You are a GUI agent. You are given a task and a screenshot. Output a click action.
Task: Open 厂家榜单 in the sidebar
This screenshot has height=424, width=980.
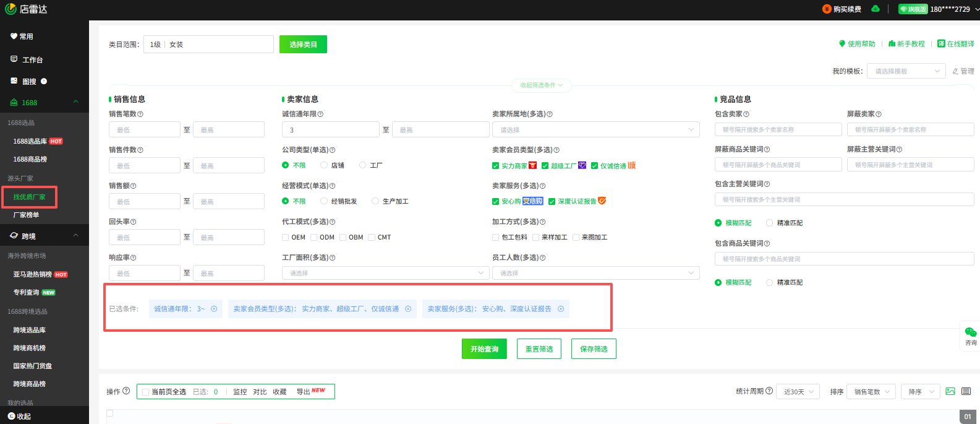point(26,215)
